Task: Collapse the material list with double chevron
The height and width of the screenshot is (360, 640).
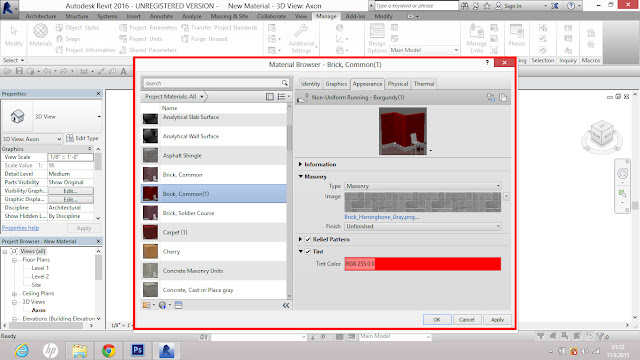Action: point(286,305)
